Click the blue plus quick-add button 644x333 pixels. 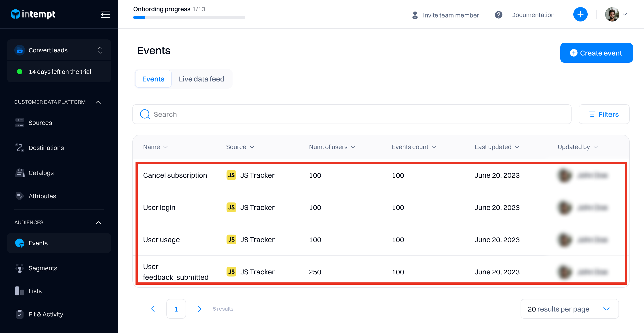coord(580,15)
